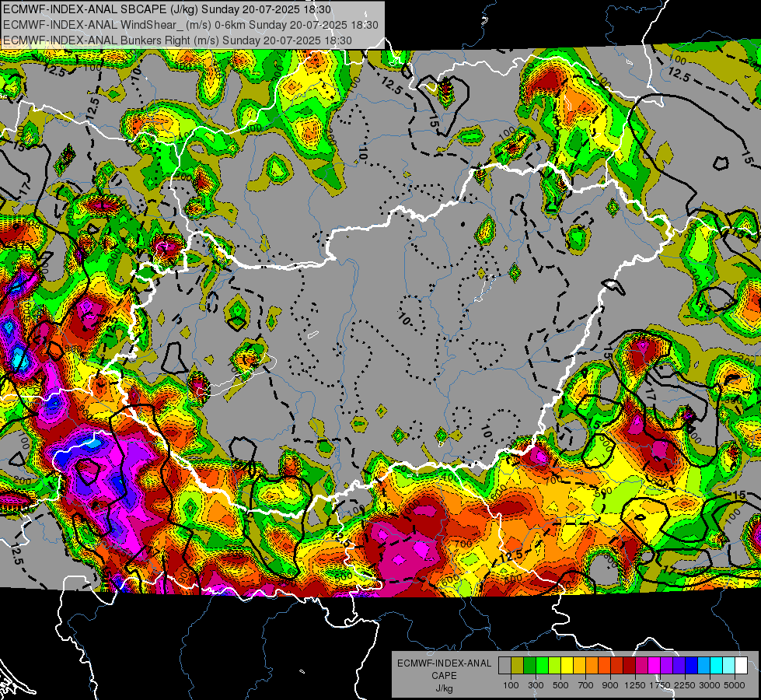
Task: Select the pure blue legend swatch
Action: pyautogui.click(x=692, y=666)
